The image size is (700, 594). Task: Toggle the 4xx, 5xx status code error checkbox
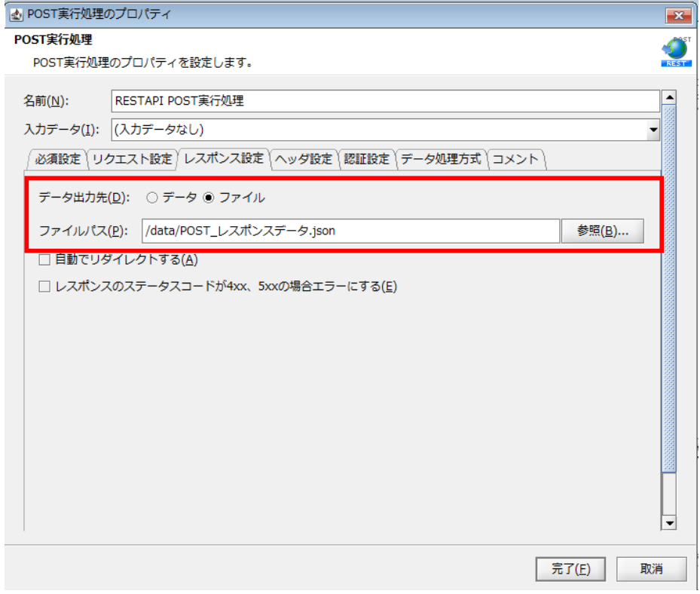click(x=44, y=286)
